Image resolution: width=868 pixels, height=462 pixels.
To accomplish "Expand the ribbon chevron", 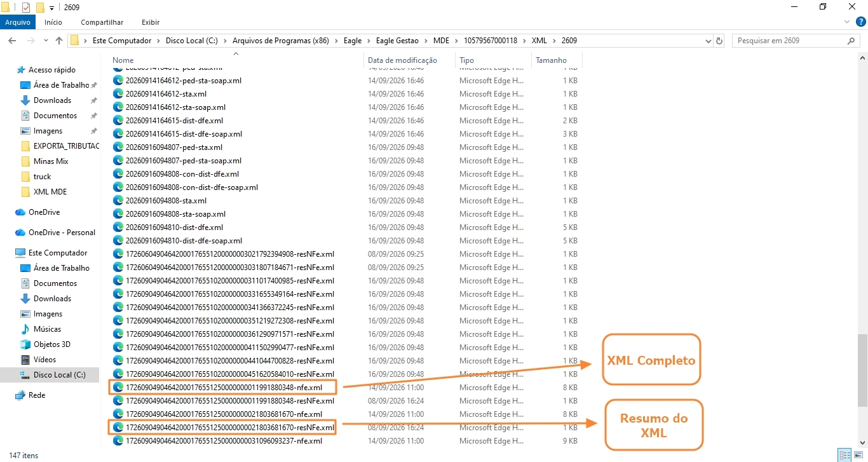I will point(846,22).
